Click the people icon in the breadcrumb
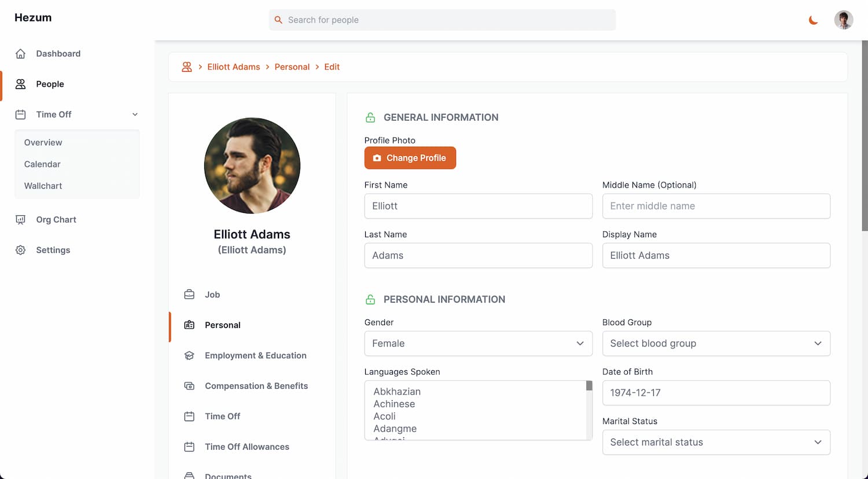 (186, 66)
